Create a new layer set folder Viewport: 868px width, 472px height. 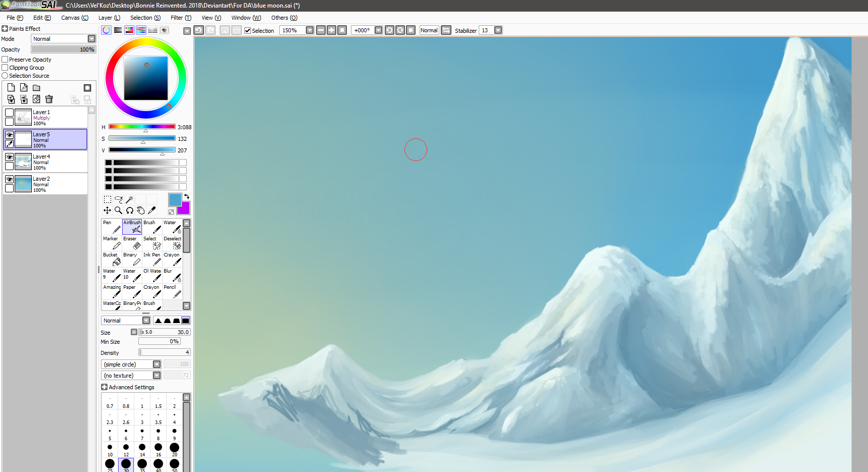pyautogui.click(x=36, y=87)
